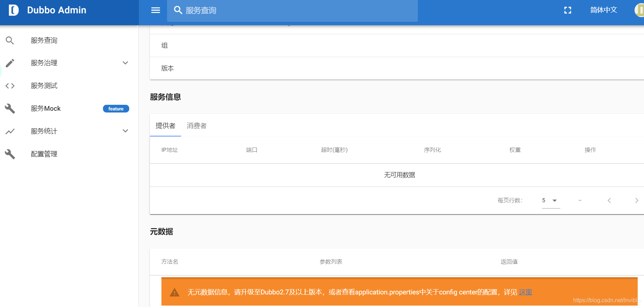
Task: Open 服务统计 menu item label
Action: tap(44, 131)
